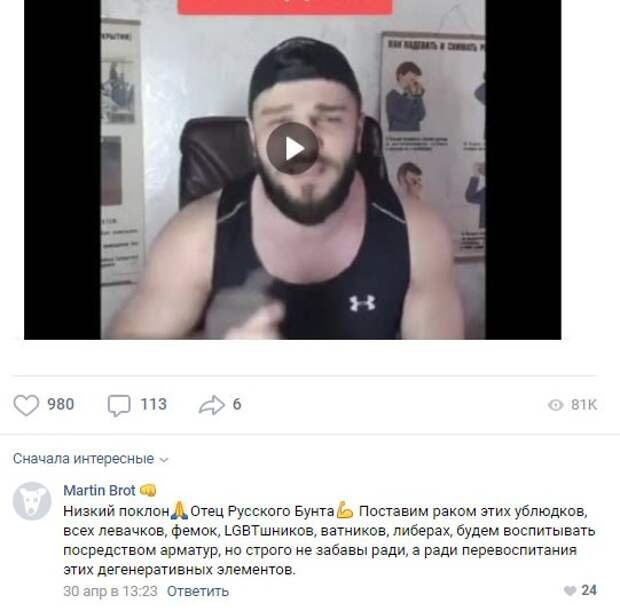
Task: Click the 6 shares count
Action: [237, 405]
